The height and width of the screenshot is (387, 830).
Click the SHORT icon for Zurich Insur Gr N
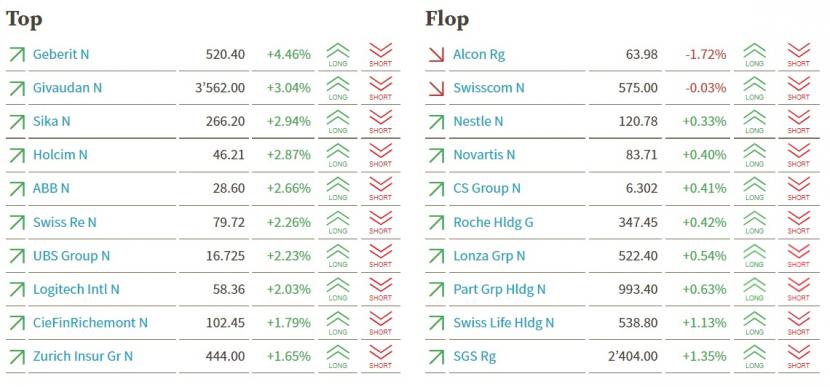(x=380, y=356)
